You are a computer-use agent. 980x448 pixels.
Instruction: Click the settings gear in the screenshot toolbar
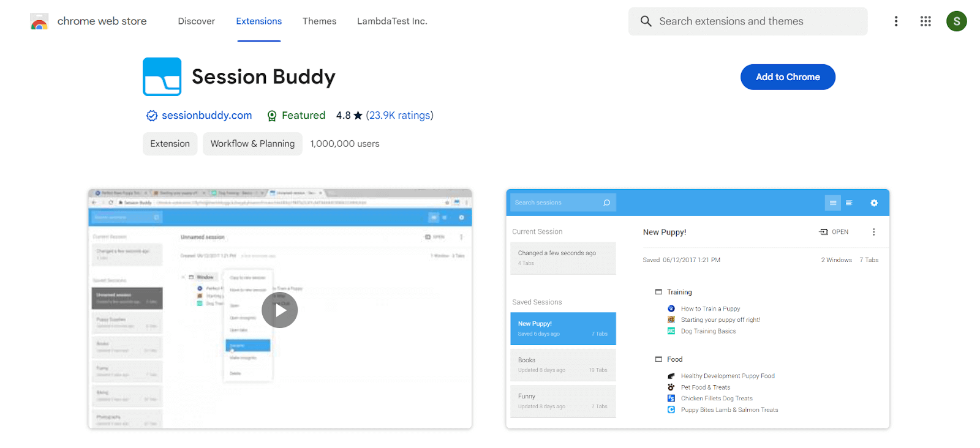(x=874, y=203)
